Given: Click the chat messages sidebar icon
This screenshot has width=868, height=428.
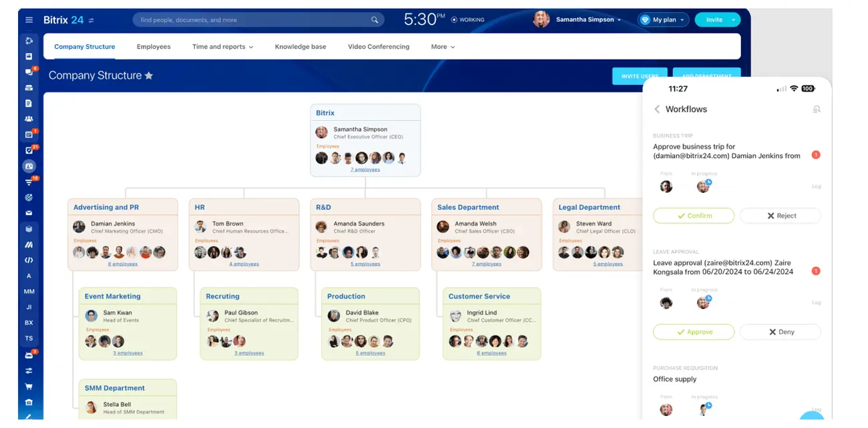Looking at the screenshot, I should [29, 72].
